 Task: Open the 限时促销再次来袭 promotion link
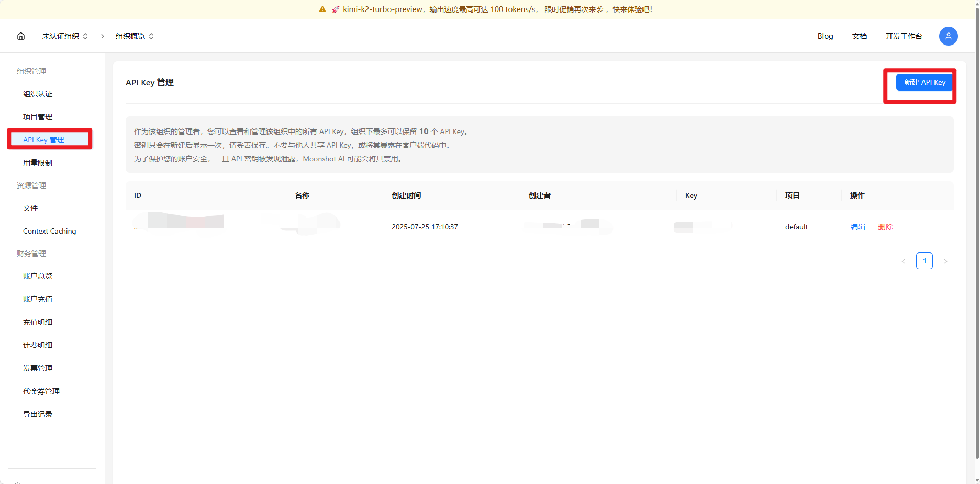574,9
